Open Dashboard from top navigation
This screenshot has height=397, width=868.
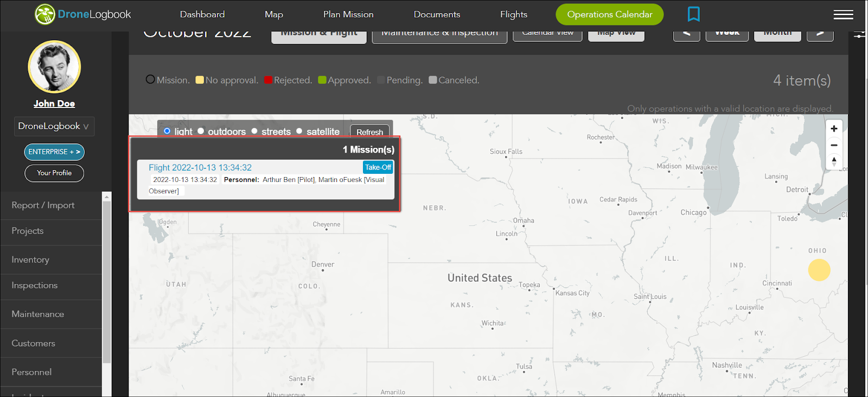[202, 14]
